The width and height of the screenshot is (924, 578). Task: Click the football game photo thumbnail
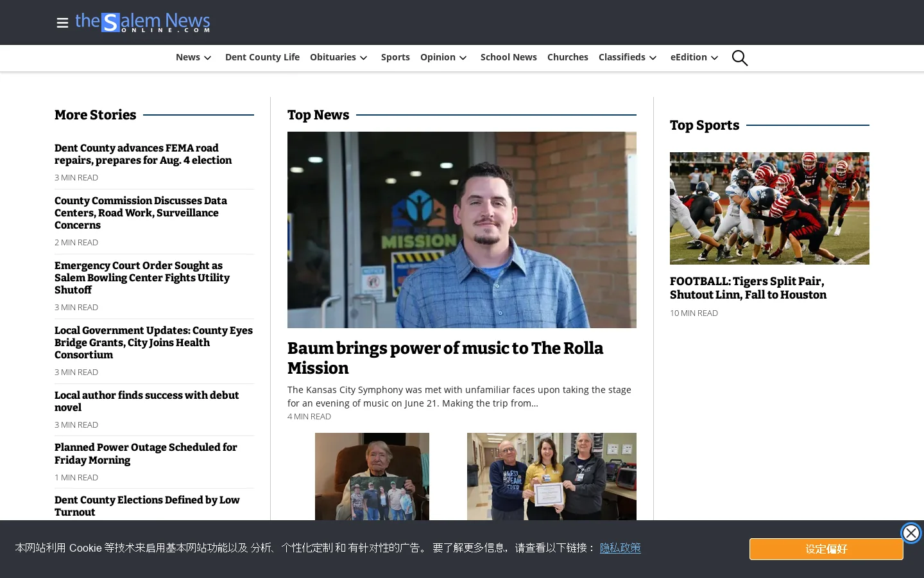click(769, 208)
